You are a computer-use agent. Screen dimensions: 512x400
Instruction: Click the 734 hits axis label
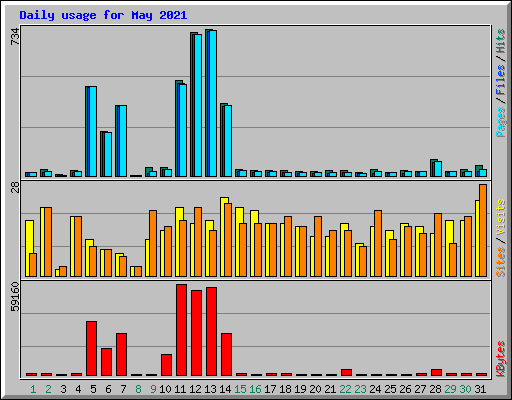tap(15, 36)
